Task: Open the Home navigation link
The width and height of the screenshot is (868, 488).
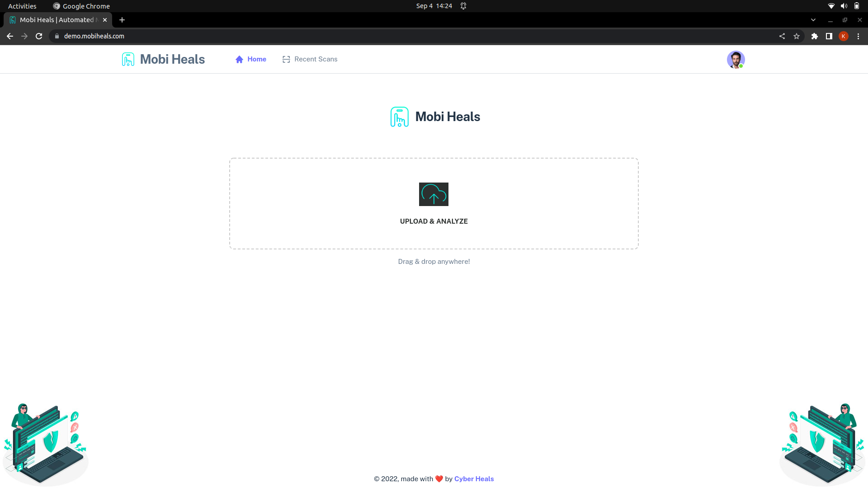Action: point(251,59)
